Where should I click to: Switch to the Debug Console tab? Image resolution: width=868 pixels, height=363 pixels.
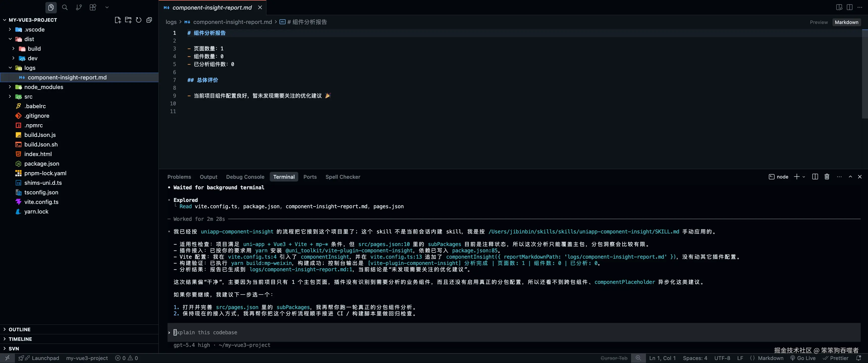[245, 177]
